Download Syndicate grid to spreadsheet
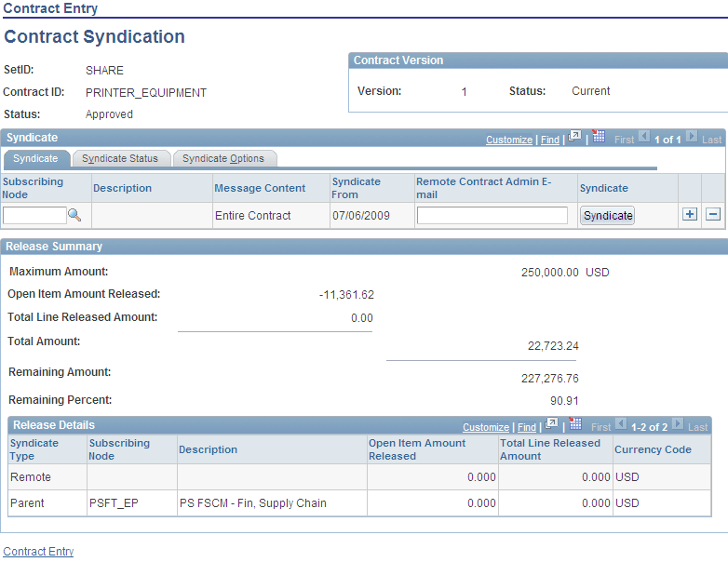Viewport: 728px width, 562px height. point(599,137)
